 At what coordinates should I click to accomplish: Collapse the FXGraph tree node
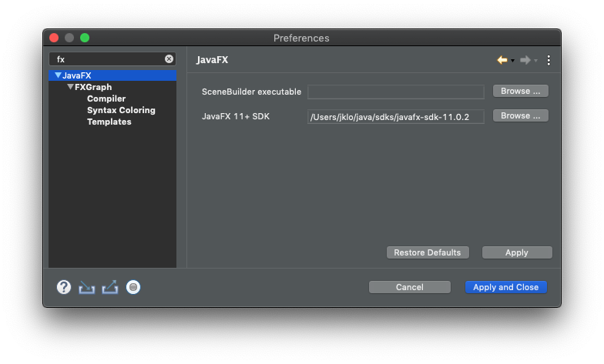click(x=70, y=87)
